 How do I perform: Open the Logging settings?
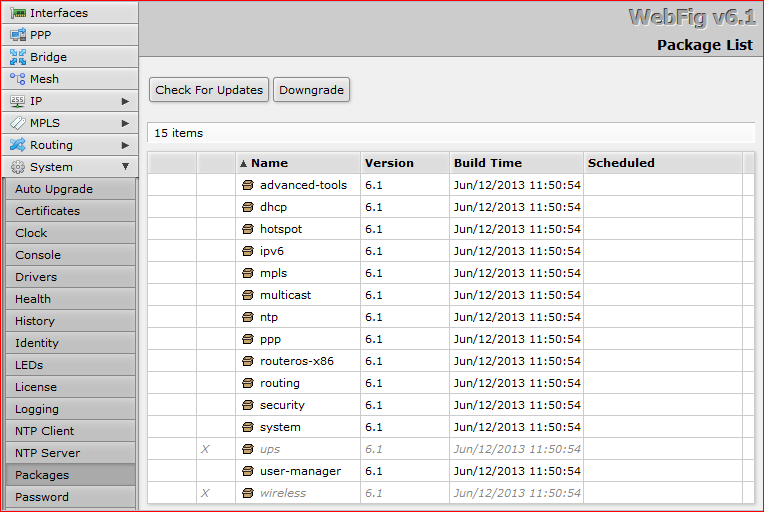pos(71,409)
